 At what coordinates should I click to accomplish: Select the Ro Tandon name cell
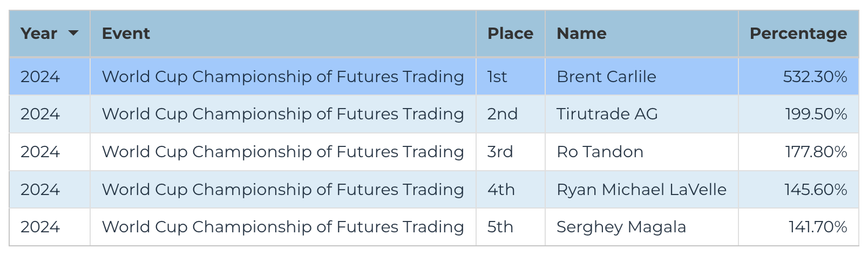[642, 152]
